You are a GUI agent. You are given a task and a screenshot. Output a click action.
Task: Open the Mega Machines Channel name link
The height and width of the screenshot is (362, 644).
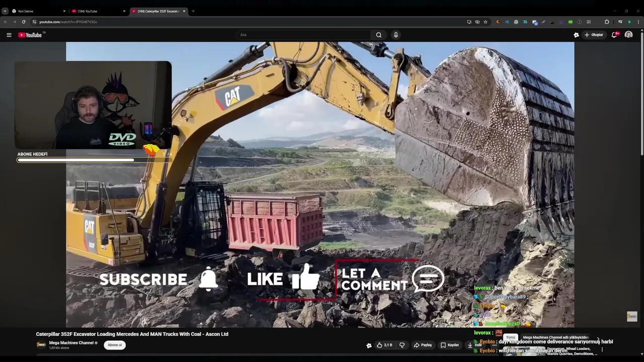pos(71,343)
